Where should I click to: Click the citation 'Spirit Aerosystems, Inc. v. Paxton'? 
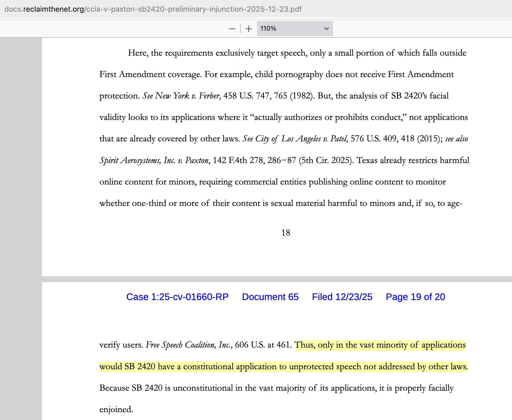coord(154,160)
